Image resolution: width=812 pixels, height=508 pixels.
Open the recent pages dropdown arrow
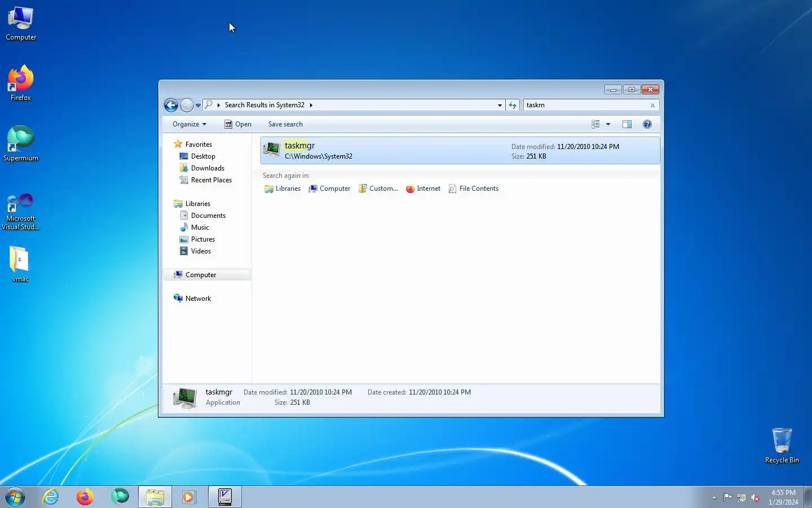click(x=198, y=106)
